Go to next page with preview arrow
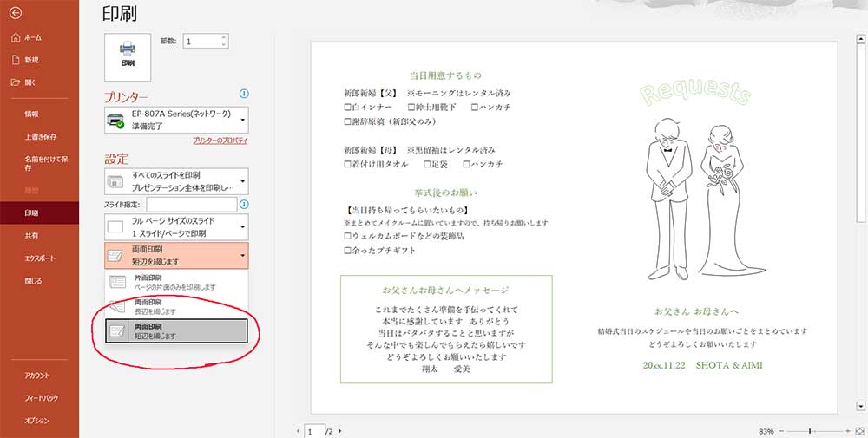Image resolution: width=868 pixels, height=438 pixels. 339,430
